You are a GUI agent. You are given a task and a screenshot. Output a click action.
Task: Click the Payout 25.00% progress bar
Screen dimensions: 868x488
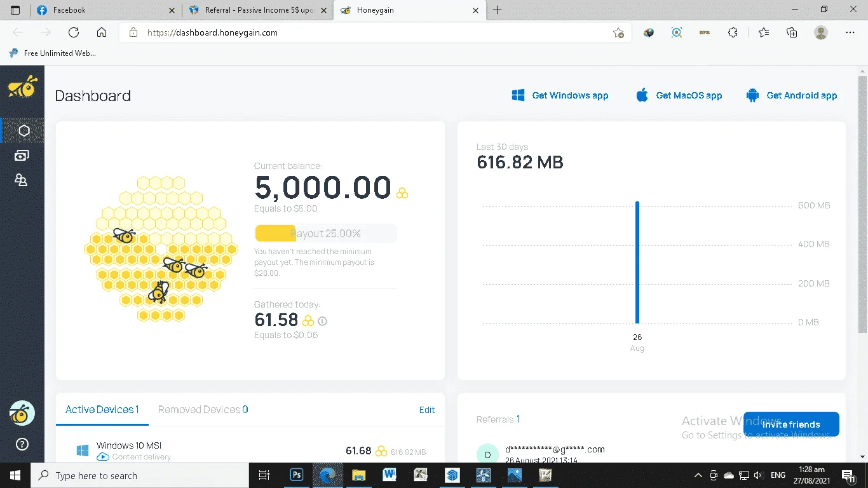click(x=325, y=233)
